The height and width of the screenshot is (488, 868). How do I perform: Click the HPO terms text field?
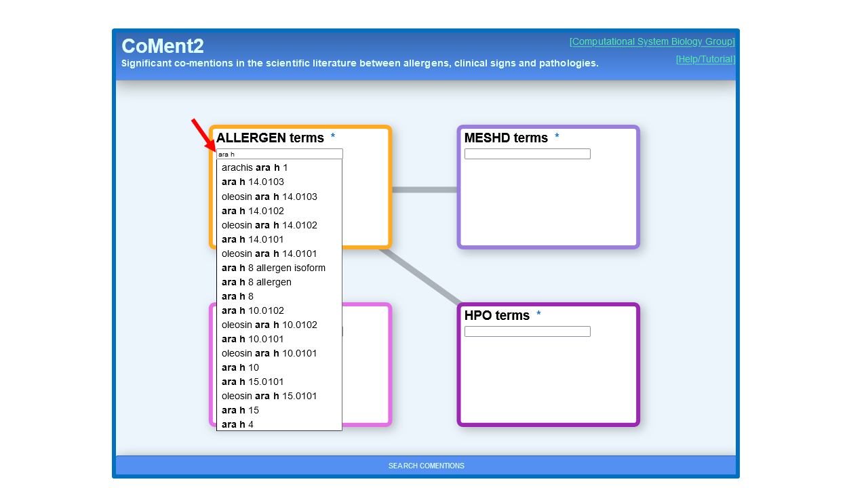(x=527, y=331)
